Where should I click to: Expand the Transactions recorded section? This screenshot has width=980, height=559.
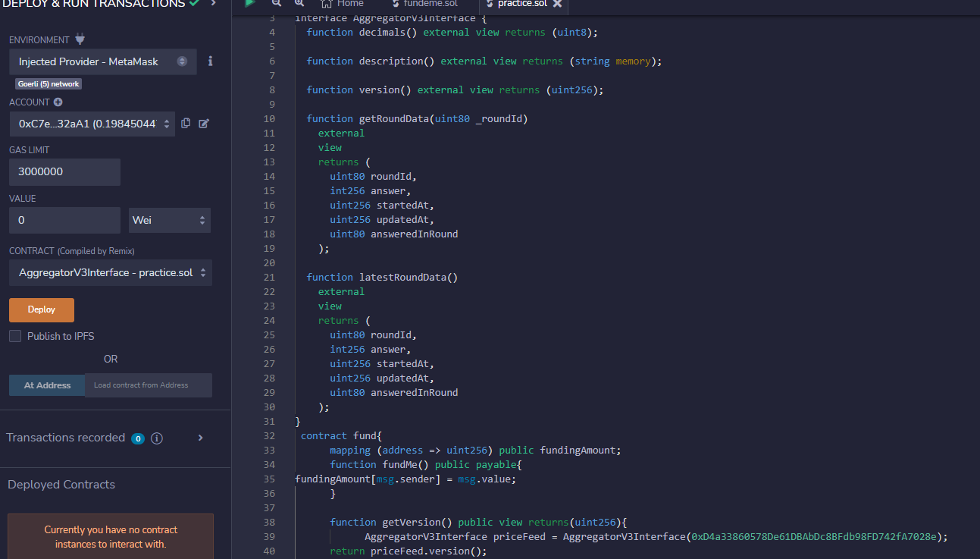[x=200, y=438]
